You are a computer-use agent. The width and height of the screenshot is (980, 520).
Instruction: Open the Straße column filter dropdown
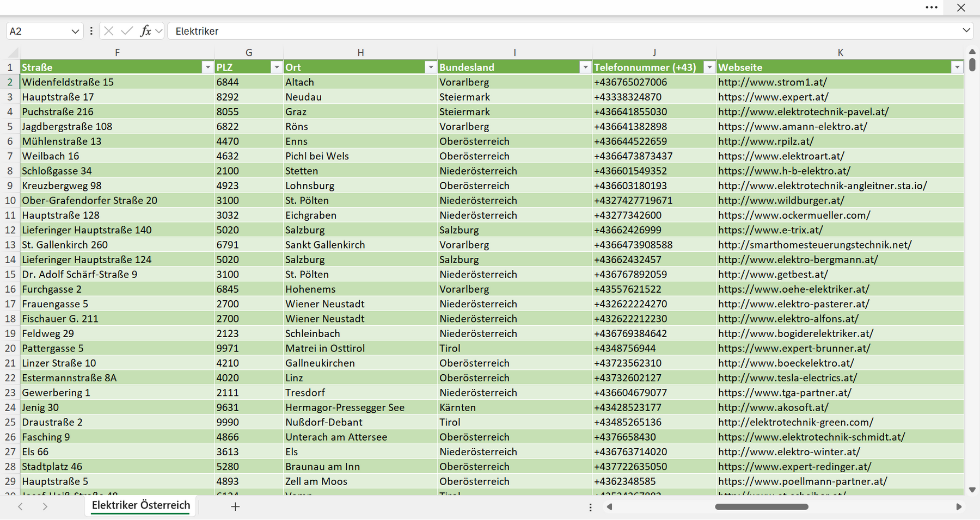pyautogui.click(x=207, y=67)
